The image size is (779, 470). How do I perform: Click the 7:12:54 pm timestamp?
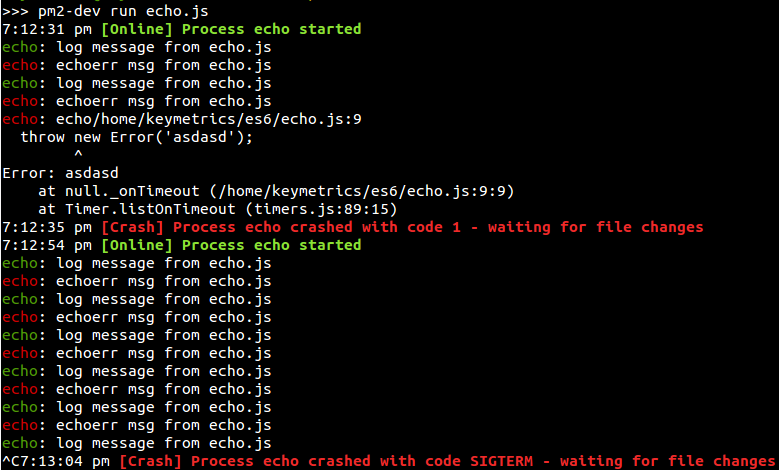[47, 245]
